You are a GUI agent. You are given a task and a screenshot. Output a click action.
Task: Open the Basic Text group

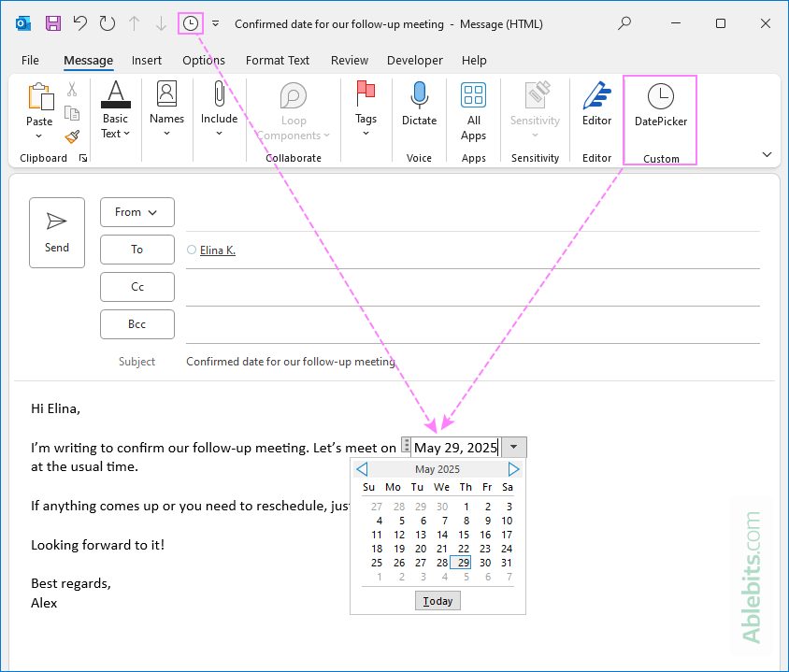(116, 109)
